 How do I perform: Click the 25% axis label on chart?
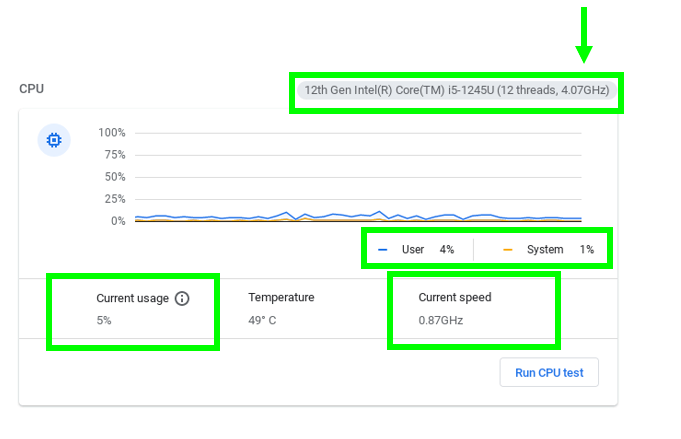tap(114, 199)
